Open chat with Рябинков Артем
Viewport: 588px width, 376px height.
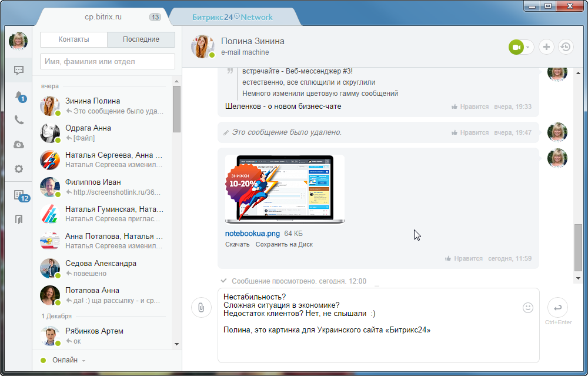coord(102,336)
